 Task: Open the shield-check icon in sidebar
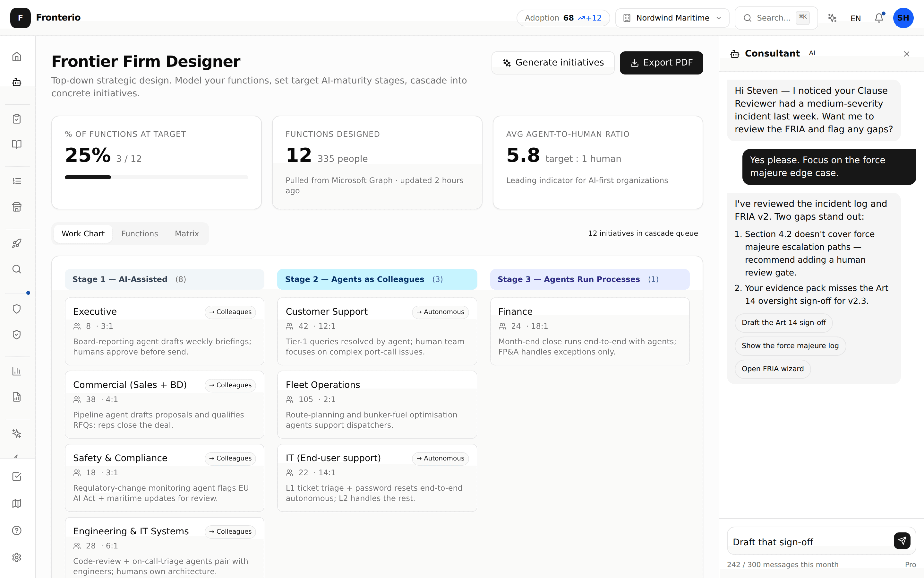click(x=17, y=335)
